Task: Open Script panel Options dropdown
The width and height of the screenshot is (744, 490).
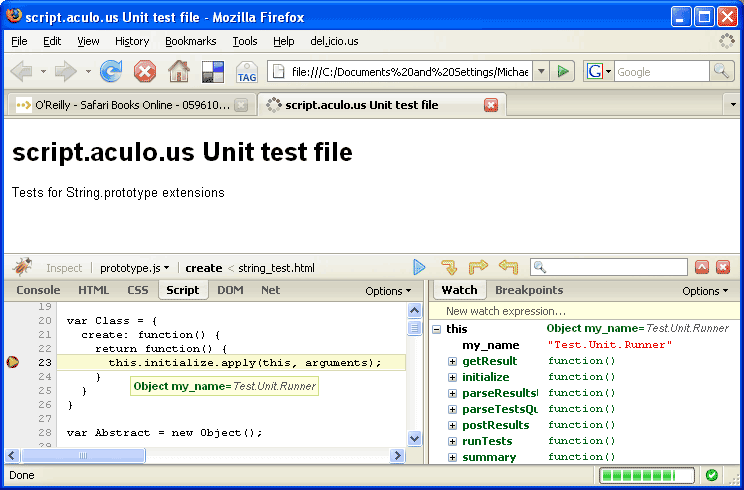Action: pos(388,291)
